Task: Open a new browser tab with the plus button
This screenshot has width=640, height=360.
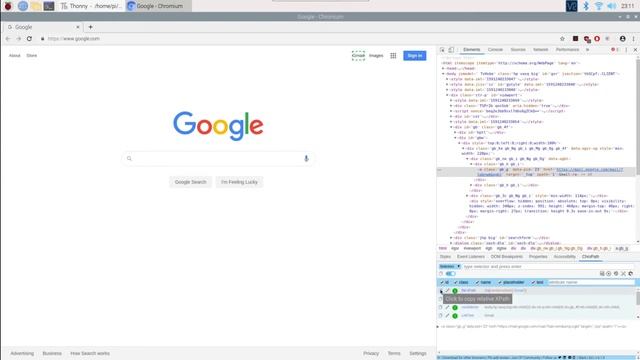Action: pos(90,27)
